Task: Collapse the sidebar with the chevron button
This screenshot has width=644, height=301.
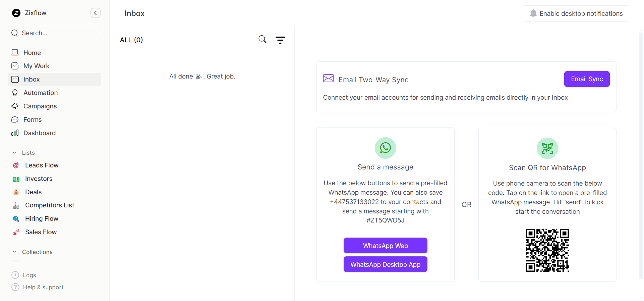Action: coord(96,13)
